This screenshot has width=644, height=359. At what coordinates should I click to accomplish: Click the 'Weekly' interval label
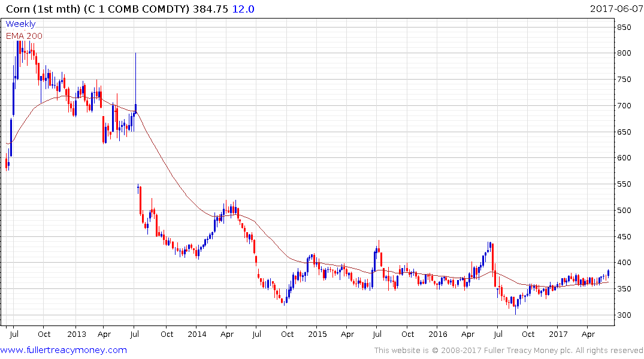(20, 24)
